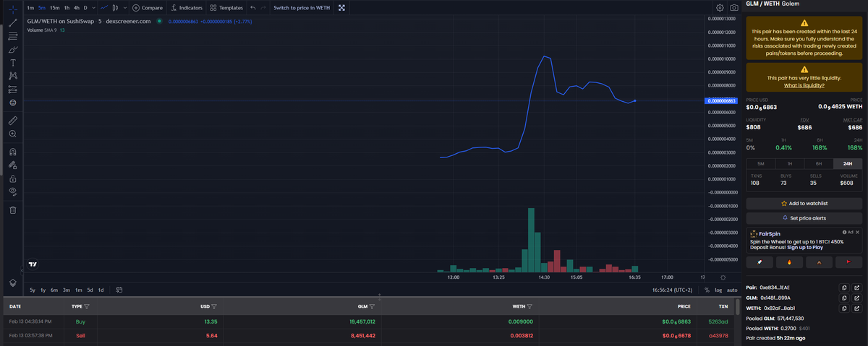
Task: Select the 5m interval
Action: coord(42,7)
